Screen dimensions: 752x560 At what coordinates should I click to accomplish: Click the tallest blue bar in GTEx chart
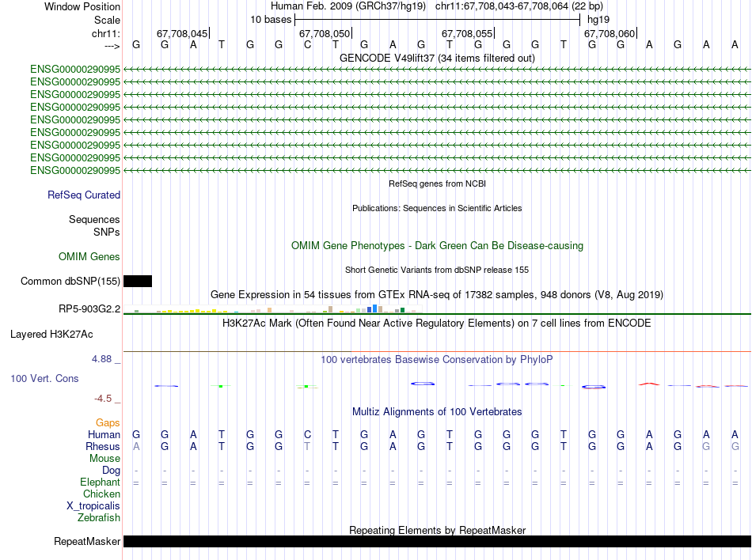tap(374, 308)
